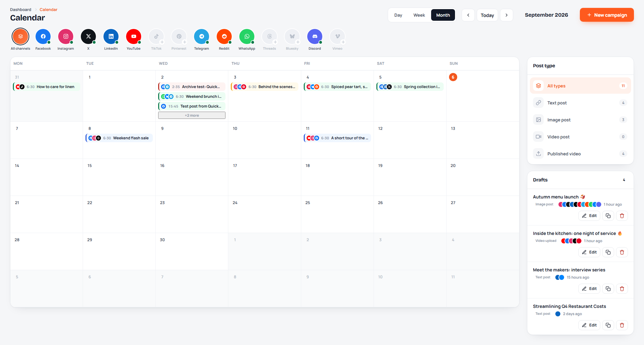644x345 pixels.
Task: Filter calendar by X channel
Action: pyautogui.click(x=88, y=36)
